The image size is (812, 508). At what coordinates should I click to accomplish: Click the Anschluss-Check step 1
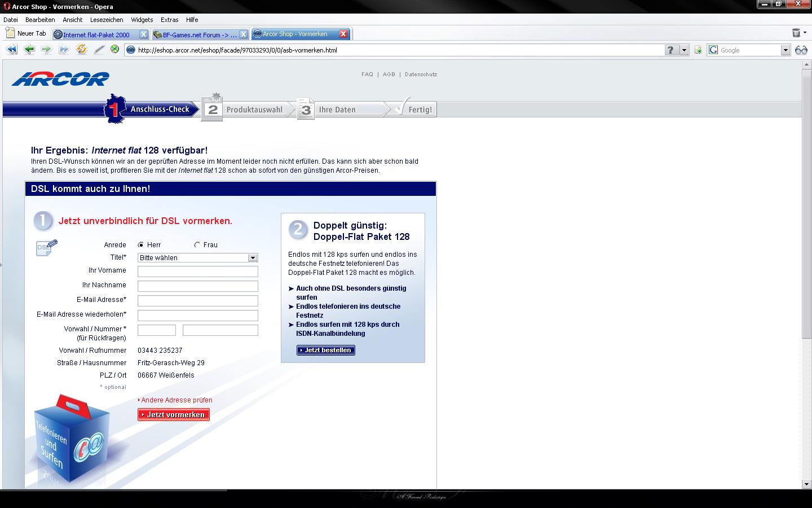click(x=151, y=109)
